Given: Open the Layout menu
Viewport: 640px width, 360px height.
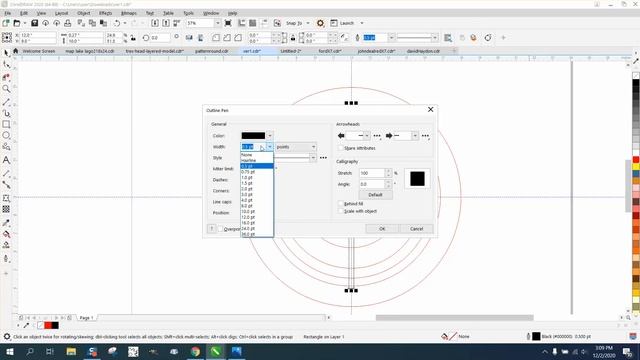Looking at the screenshot, I should 61,13.
